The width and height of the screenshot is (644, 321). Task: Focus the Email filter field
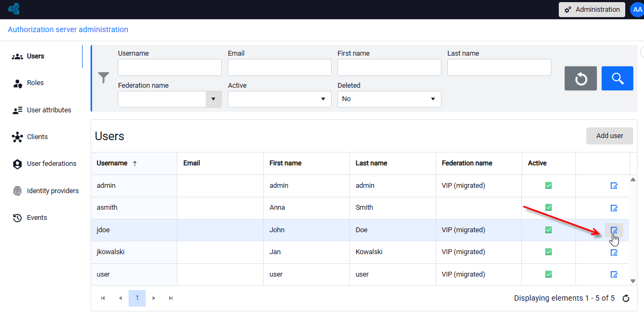(280, 67)
